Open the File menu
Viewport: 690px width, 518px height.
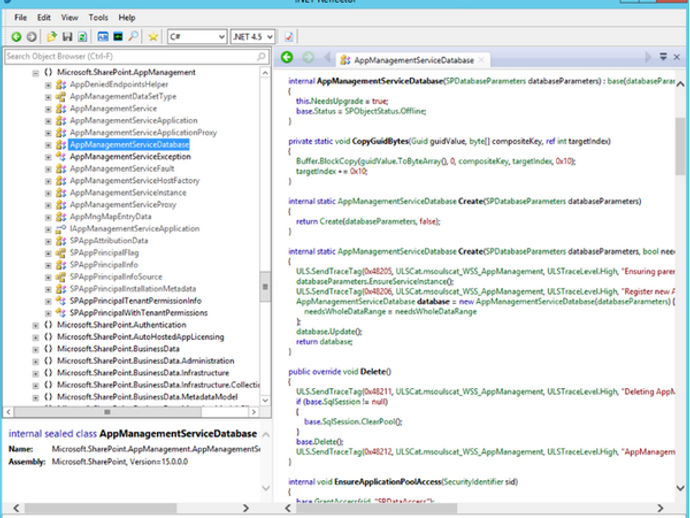pos(20,18)
